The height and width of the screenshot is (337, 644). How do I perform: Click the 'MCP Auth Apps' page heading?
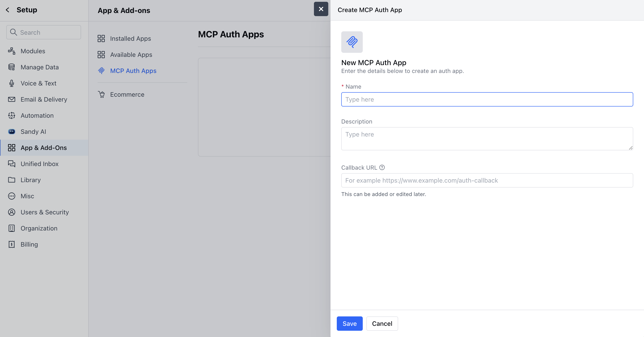[x=231, y=34]
